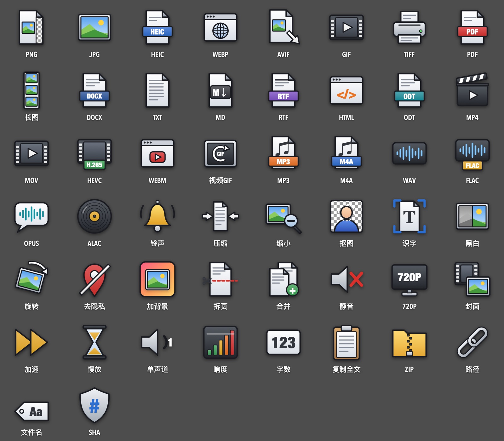Open the AVIF conversion icon
Viewport: 504px width, 441px height.
[x=284, y=27]
